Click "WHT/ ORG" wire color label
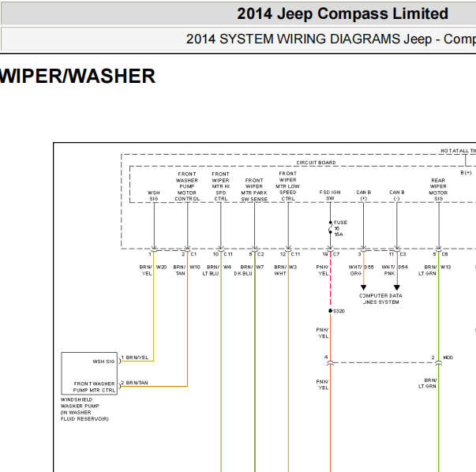The height and width of the screenshot is (472, 476). coord(355,270)
